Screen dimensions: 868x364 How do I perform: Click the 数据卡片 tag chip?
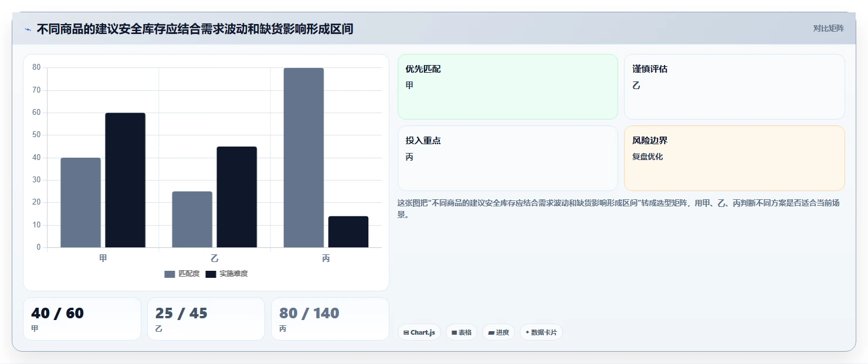(541, 332)
